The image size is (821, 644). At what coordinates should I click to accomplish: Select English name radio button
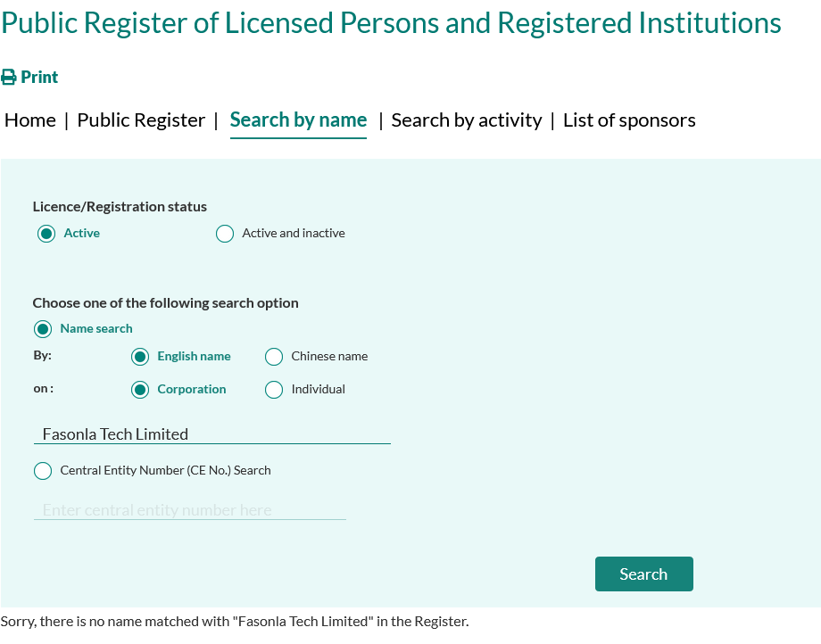click(140, 357)
